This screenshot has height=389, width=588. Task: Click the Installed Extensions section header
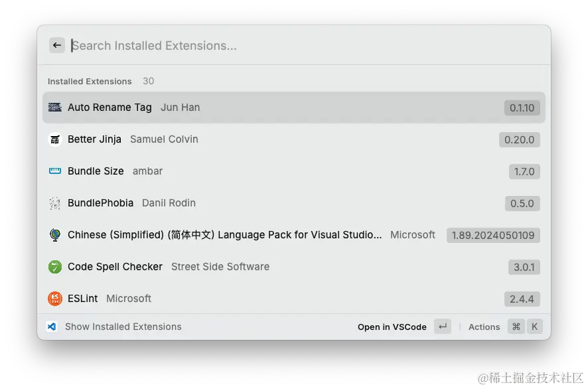(90, 82)
